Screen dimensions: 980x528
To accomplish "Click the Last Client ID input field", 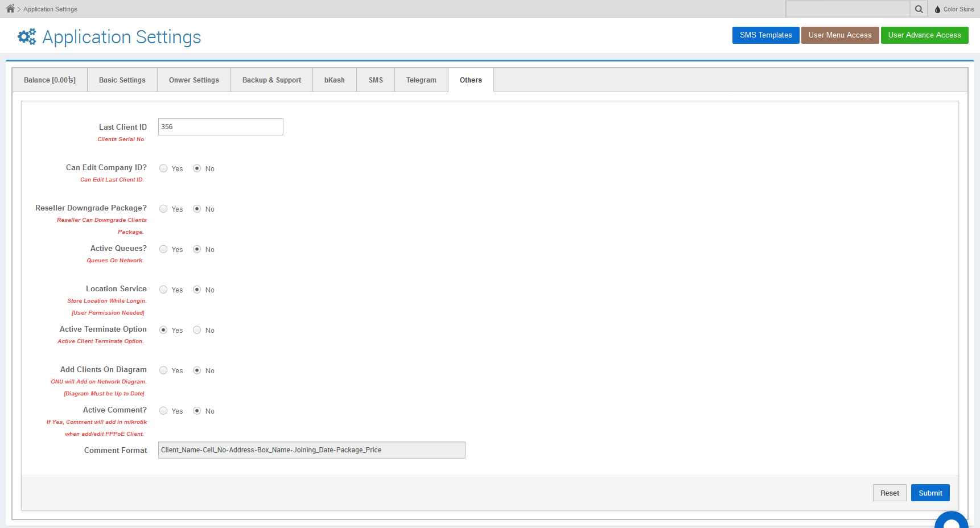I will pyautogui.click(x=220, y=127).
